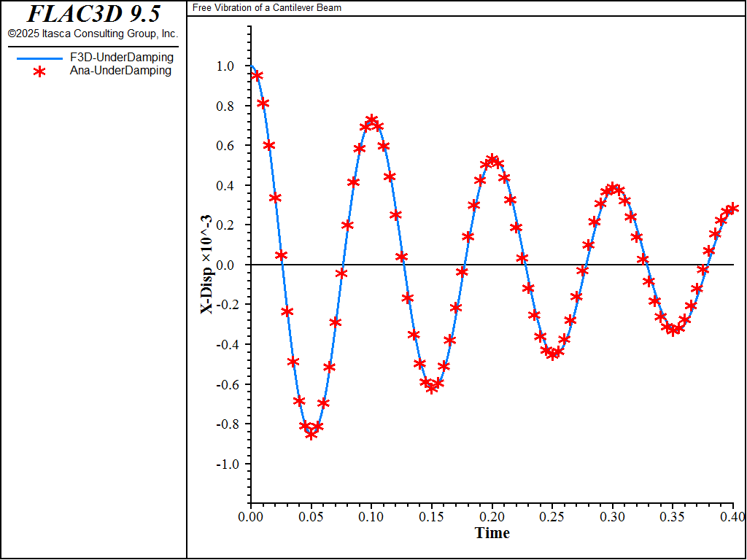Image resolution: width=747 pixels, height=560 pixels.
Task: Click the Itasca Consulting Group copyright line
Action: [93, 34]
